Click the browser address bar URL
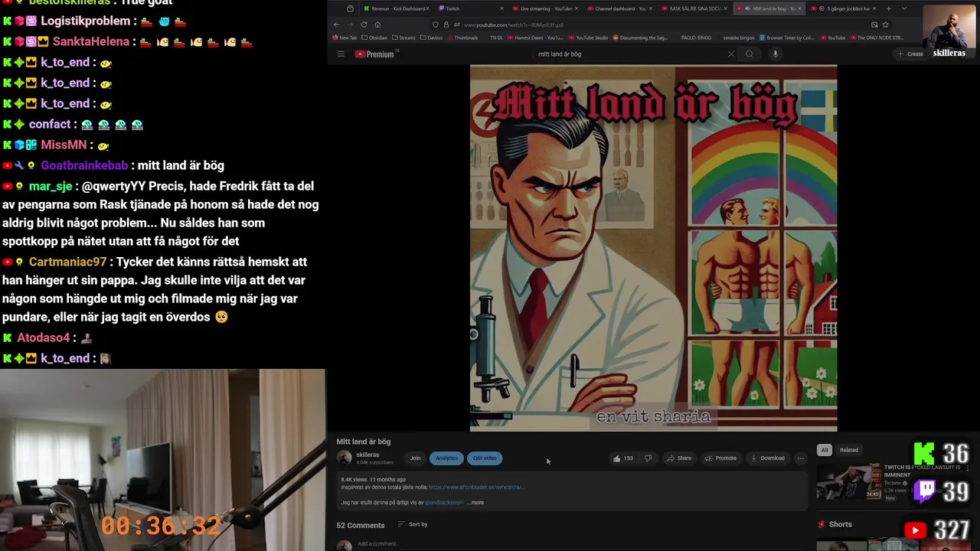 coord(513,24)
